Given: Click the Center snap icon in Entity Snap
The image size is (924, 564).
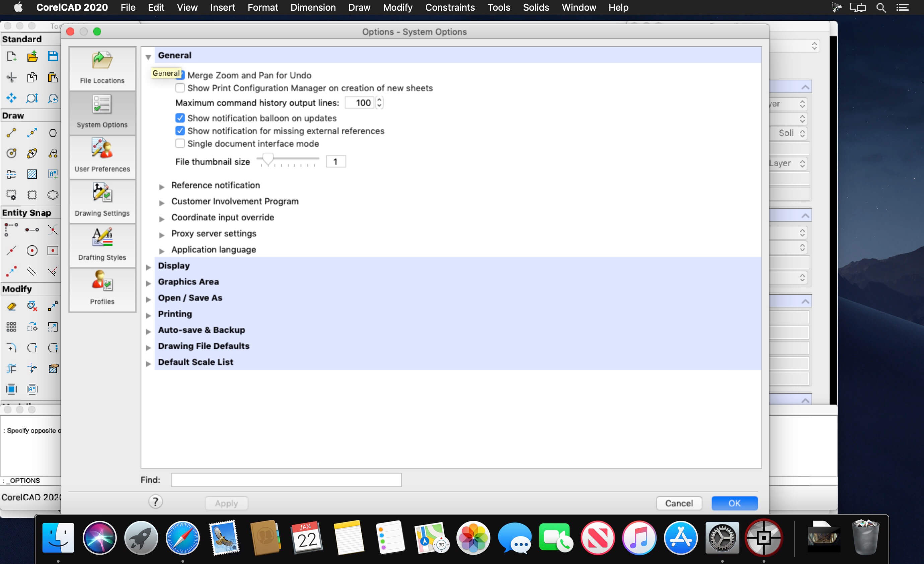Looking at the screenshot, I should 32,250.
